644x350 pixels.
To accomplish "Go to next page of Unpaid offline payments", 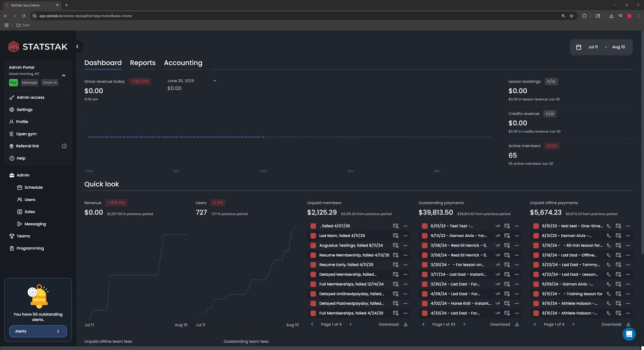I will coord(573,324).
